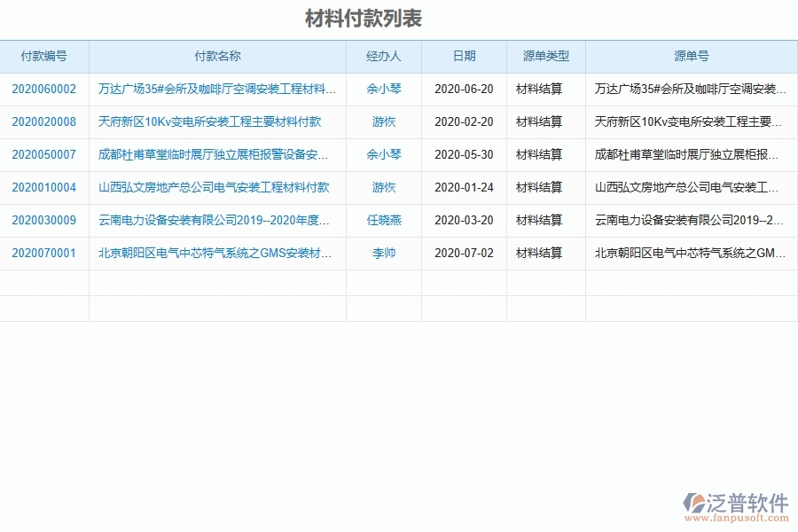798x532 pixels.
Task: Click date 2020-07-02 in the last row
Action: pos(462,254)
